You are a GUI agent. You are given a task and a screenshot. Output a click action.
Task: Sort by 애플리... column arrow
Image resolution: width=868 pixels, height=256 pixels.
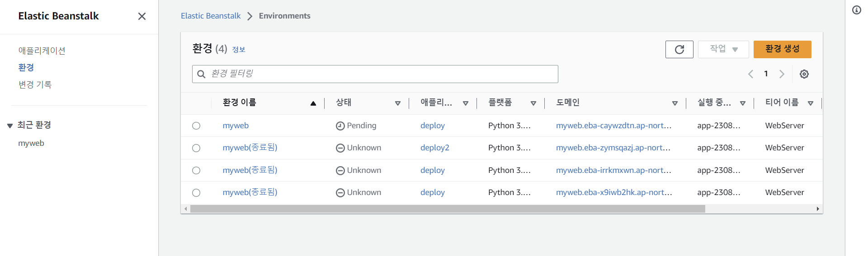tap(466, 103)
